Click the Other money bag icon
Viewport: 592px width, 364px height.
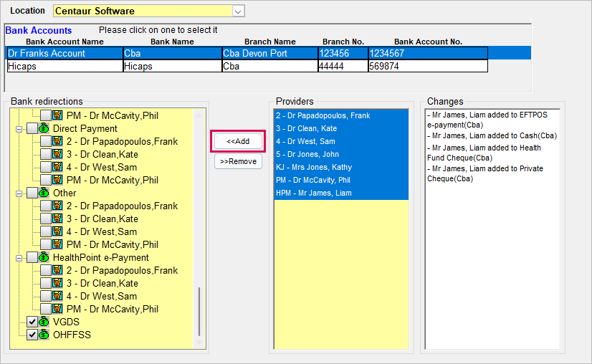pyautogui.click(x=44, y=193)
